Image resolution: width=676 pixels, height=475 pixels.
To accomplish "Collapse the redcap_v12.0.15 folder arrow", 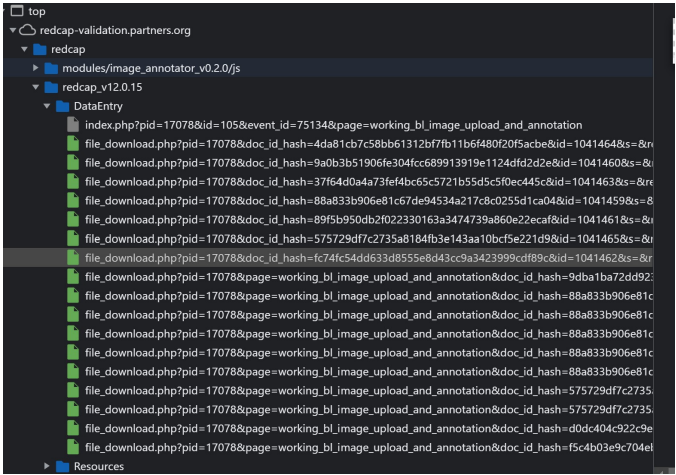I will [36, 87].
